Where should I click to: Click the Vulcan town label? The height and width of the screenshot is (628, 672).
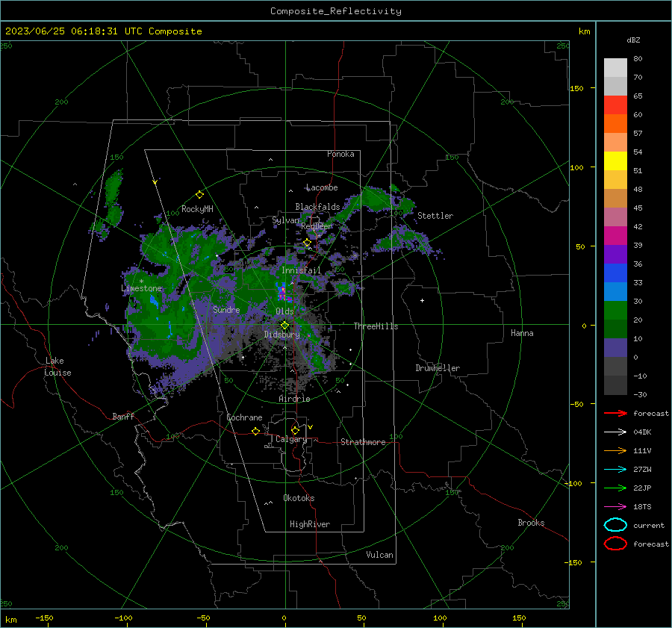tap(379, 555)
